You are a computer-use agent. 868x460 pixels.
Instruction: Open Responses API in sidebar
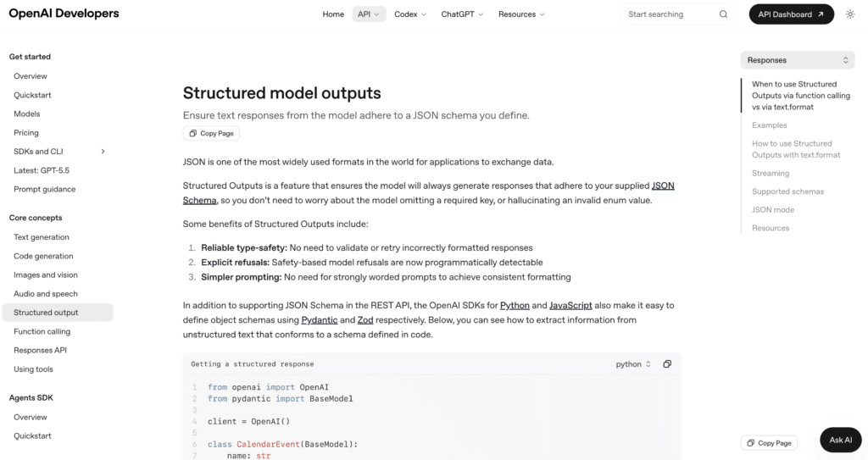pos(40,350)
